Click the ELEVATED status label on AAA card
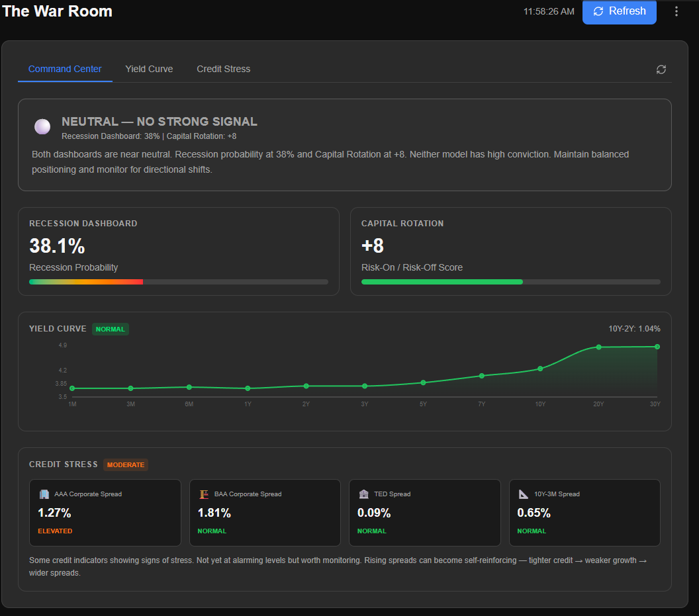699x616 pixels. 55,531
